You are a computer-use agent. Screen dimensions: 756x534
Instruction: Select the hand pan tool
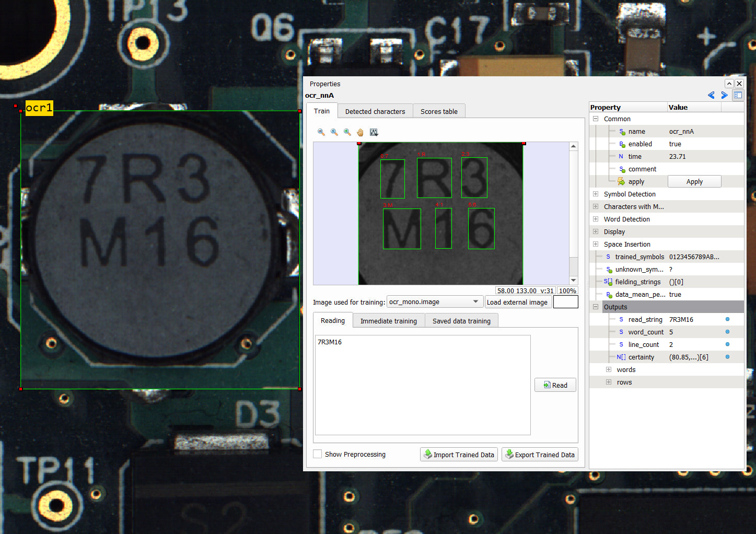[x=360, y=132]
